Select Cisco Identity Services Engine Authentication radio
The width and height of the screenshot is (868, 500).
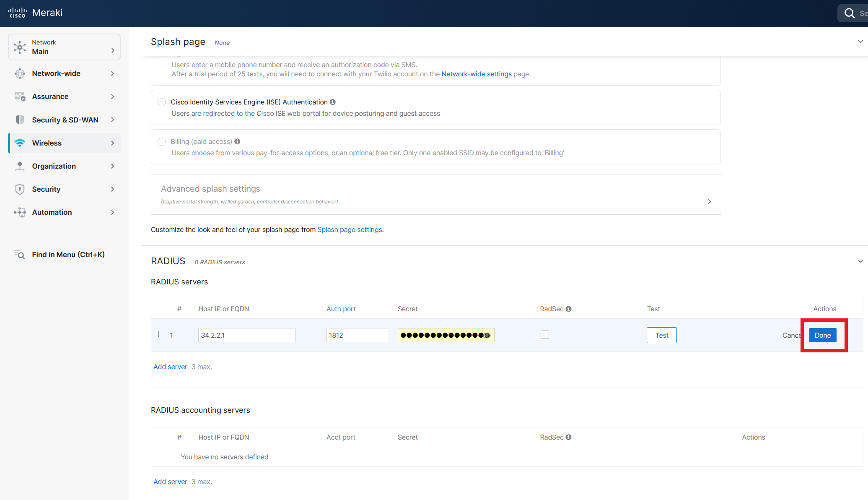162,102
